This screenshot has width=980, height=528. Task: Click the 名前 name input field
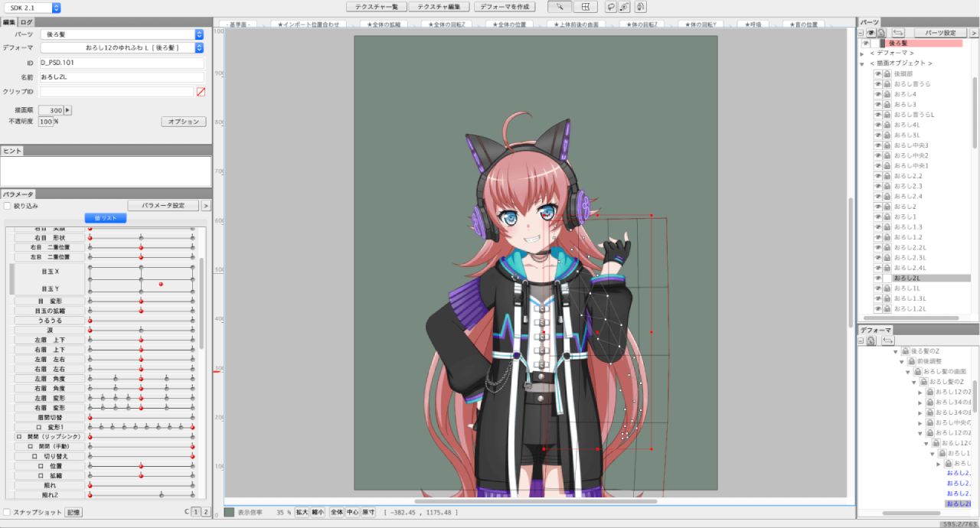[122, 77]
